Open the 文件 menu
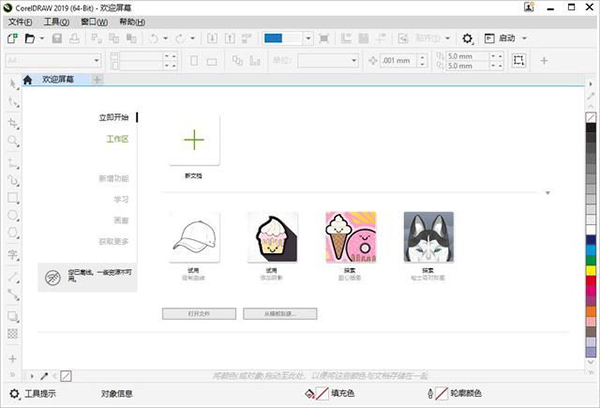 (20, 22)
